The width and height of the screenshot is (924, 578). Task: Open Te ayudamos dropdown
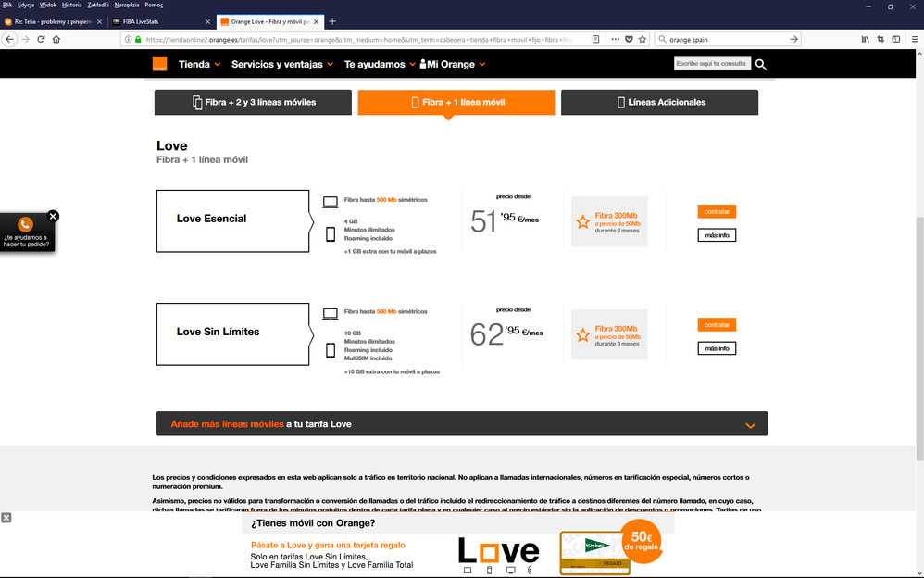pos(380,64)
